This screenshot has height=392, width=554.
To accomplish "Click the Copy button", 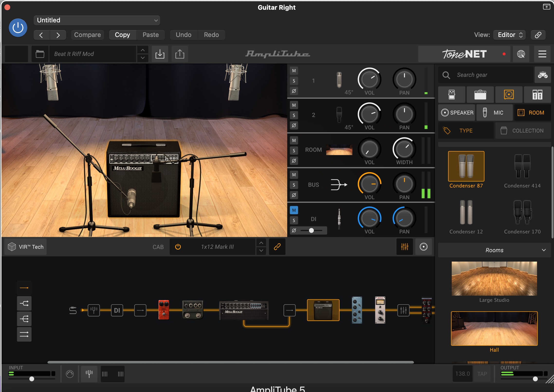I will tap(122, 35).
